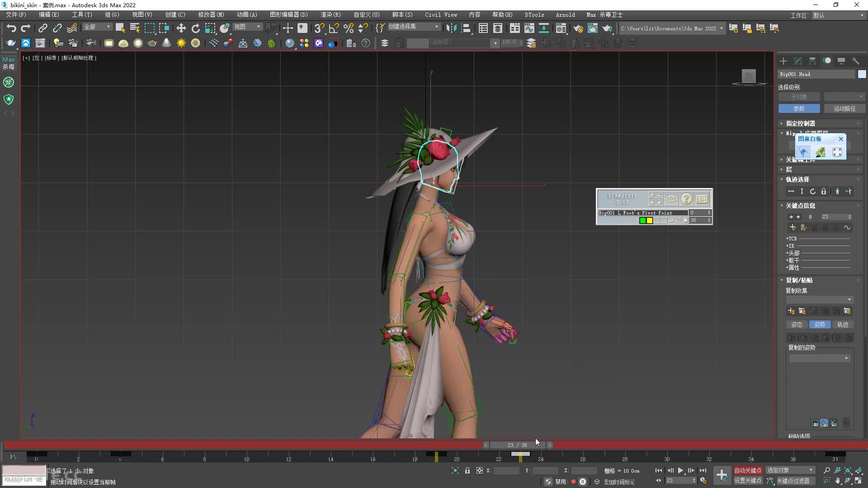Toggle the 设置关键点 set key button
This screenshot has height=488, width=868.
pyautogui.click(x=748, y=481)
